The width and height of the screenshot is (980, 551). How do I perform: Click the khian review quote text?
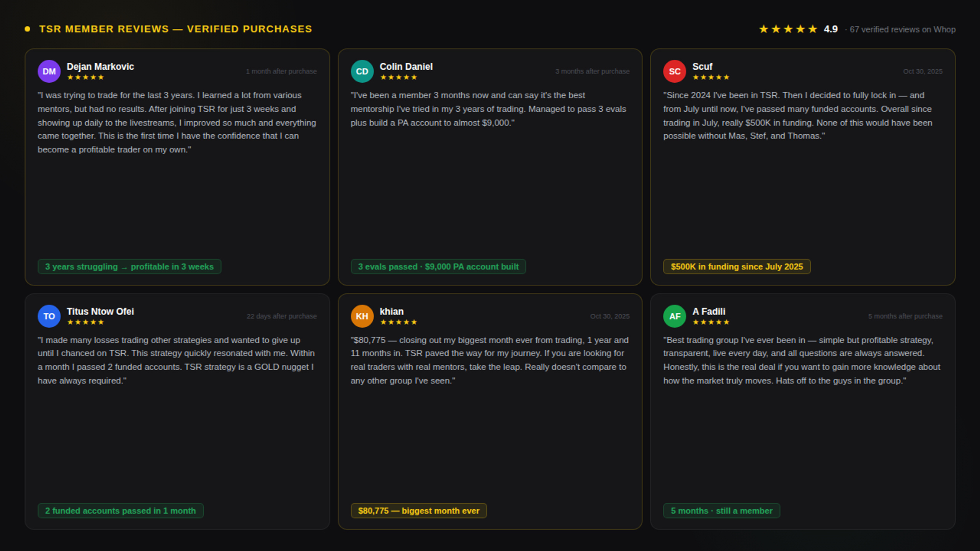click(489, 360)
